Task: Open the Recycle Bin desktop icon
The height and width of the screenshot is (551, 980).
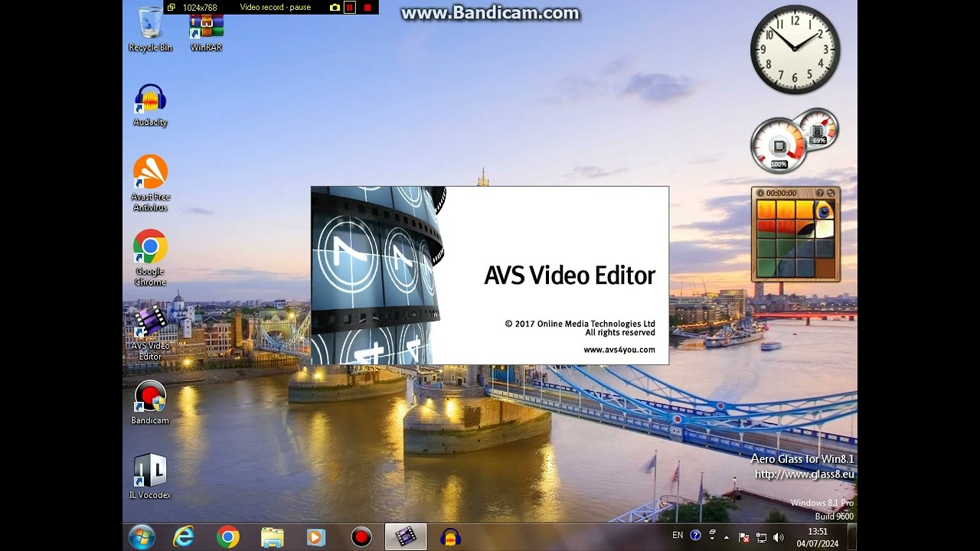Action: coord(150,28)
